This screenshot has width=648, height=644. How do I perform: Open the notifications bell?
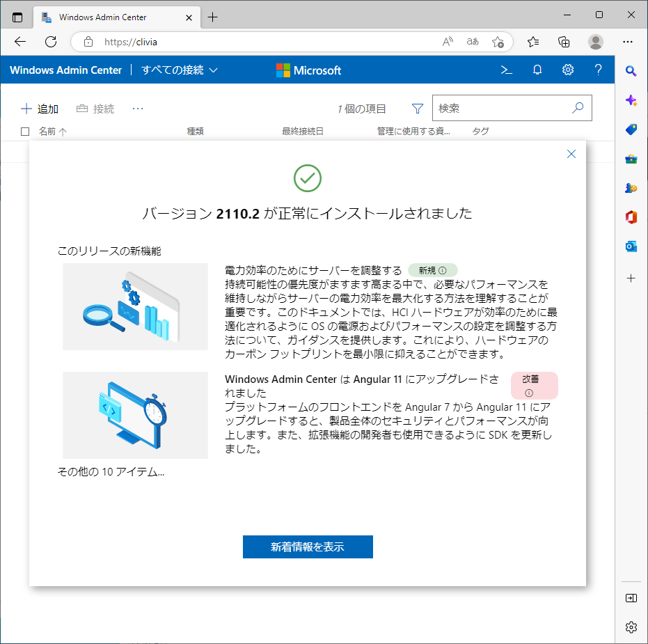coord(537,70)
